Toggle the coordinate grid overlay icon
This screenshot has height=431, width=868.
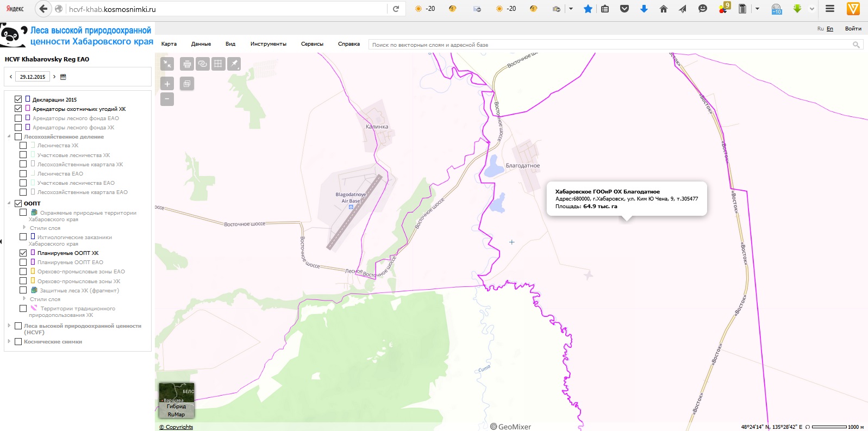(x=218, y=64)
